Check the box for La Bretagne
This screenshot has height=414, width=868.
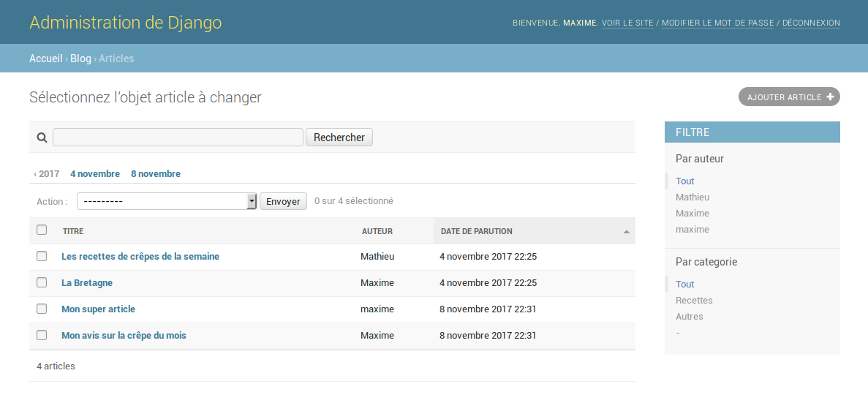pyautogui.click(x=42, y=282)
